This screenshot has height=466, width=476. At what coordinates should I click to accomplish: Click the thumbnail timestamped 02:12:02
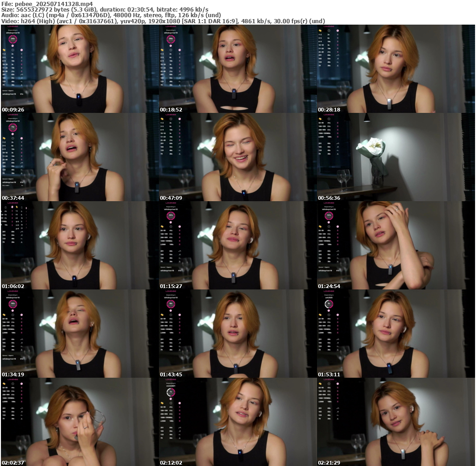click(x=238, y=422)
